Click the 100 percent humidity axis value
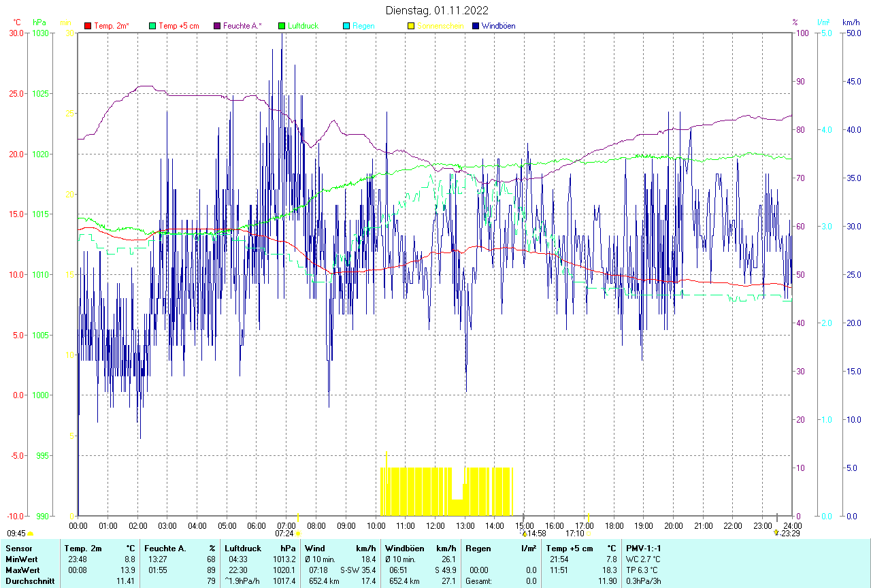871x588 pixels. (x=802, y=33)
